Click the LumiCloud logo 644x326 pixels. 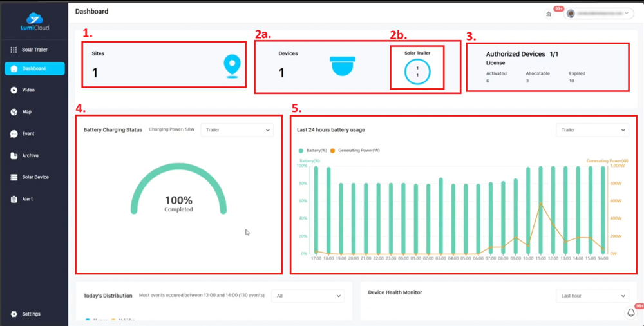(x=34, y=21)
